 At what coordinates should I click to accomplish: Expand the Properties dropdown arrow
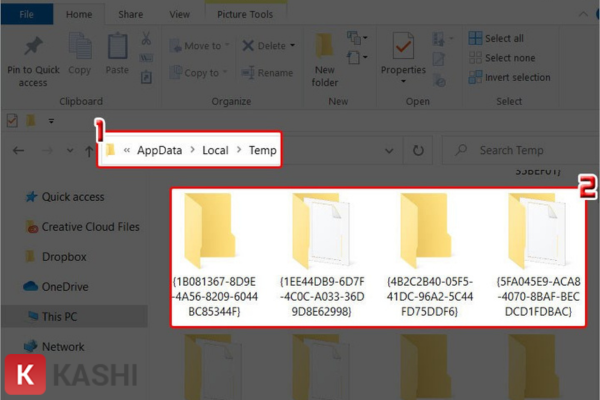[403, 81]
